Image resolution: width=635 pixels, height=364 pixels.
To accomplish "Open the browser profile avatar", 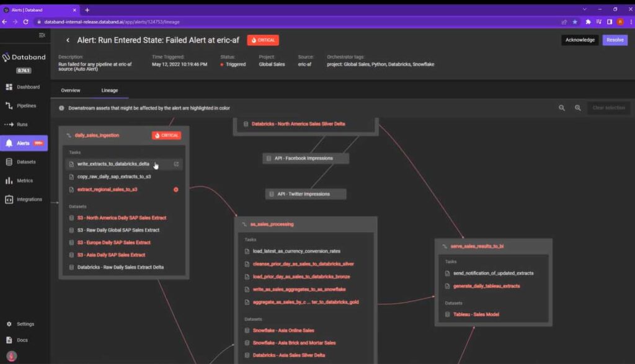I will 620,22.
